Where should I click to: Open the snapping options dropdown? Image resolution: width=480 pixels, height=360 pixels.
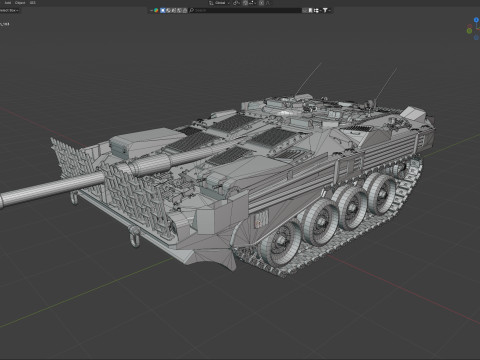[252, 3]
